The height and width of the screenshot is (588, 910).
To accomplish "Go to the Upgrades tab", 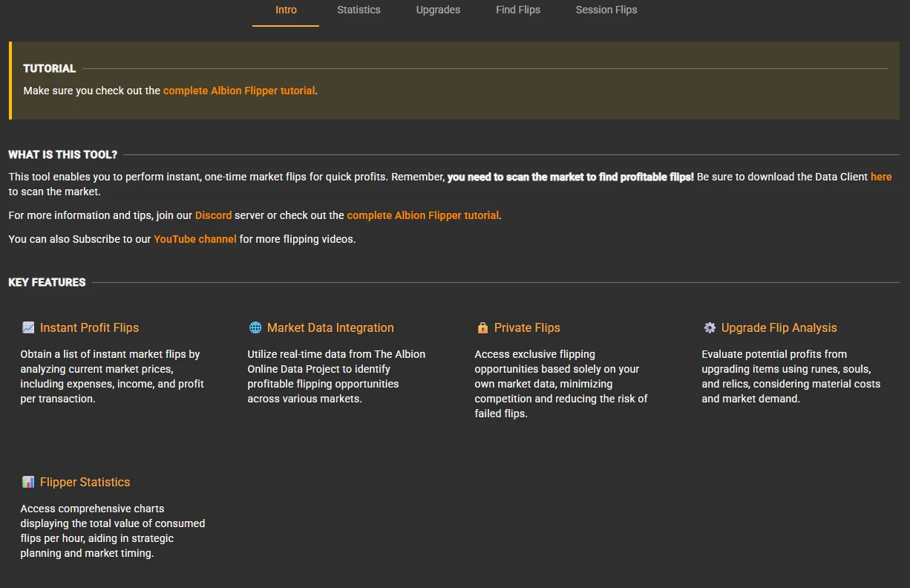I will point(438,10).
